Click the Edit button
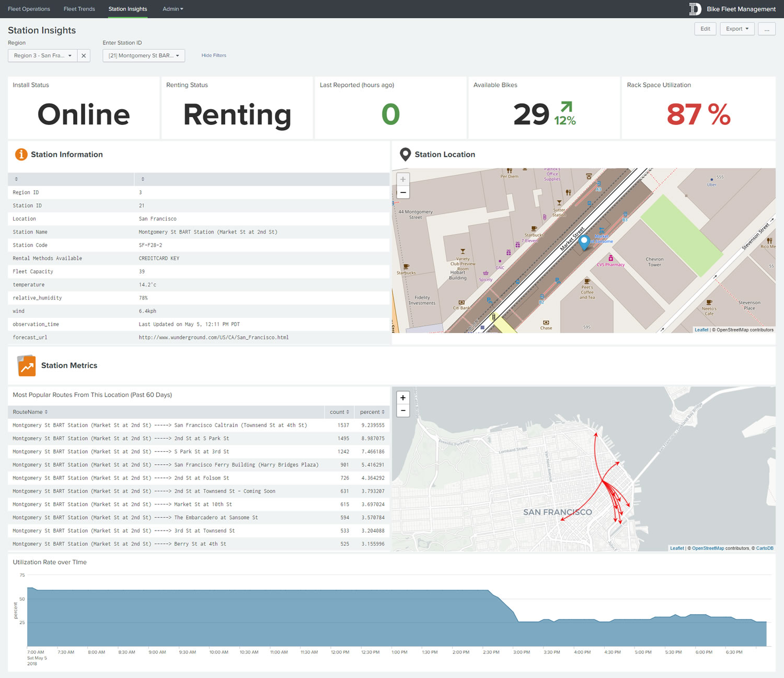The height and width of the screenshot is (678, 784). point(705,29)
